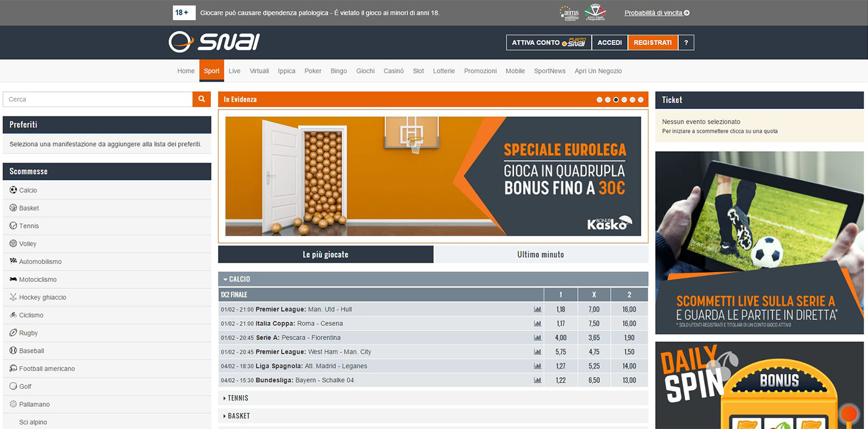This screenshot has height=429, width=868.
Task: Open the Sport navigation tab
Action: (212, 71)
